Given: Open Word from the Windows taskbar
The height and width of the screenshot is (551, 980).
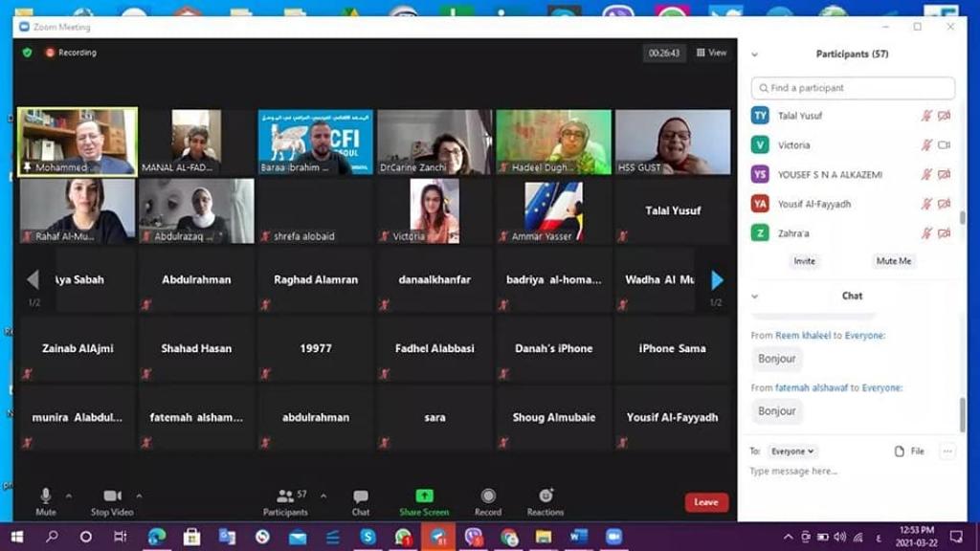Looking at the screenshot, I should tap(579, 537).
